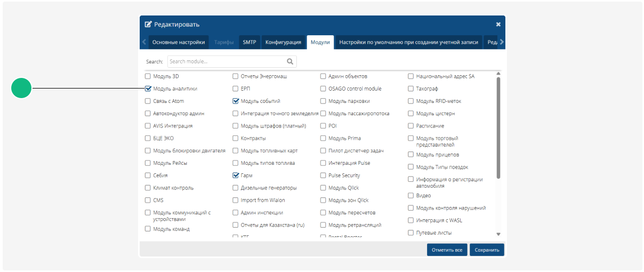Check the Модуль Prima checkbox
The height and width of the screenshot is (272, 644).
click(323, 138)
